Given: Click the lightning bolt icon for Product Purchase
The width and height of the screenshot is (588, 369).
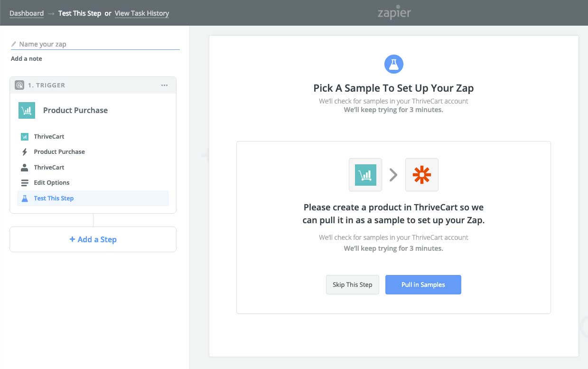Looking at the screenshot, I should coord(25,152).
